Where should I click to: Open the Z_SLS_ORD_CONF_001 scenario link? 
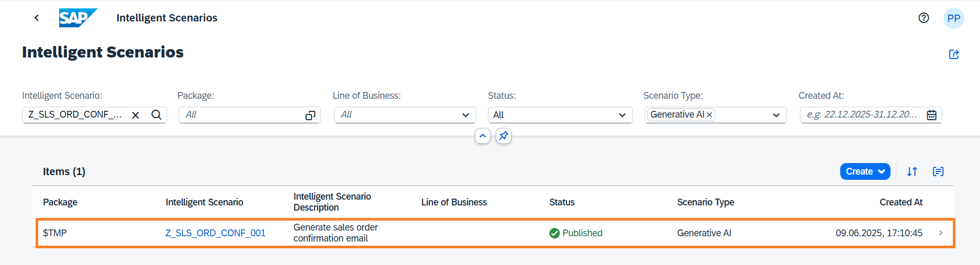pos(215,233)
